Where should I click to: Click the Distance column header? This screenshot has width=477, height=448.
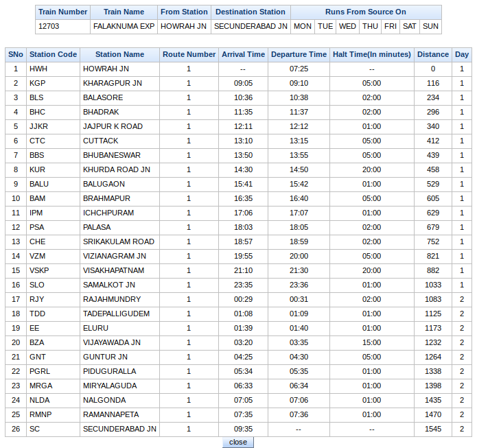433,54
